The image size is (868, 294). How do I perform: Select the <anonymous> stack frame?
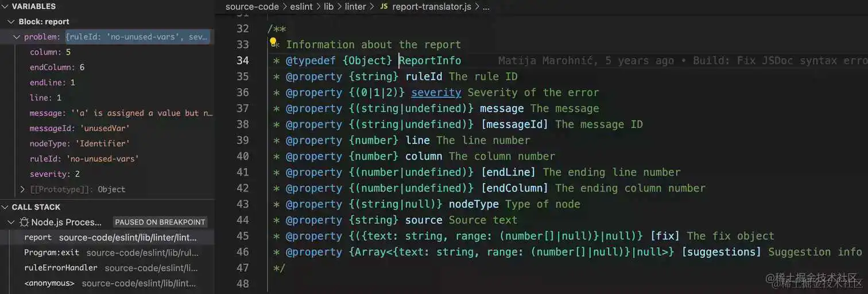click(107, 283)
